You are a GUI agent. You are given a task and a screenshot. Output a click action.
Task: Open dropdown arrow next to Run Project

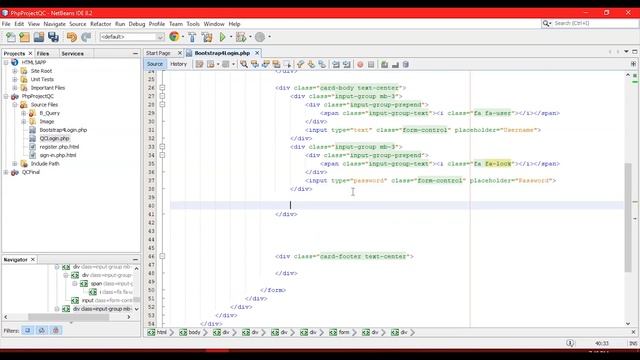click(231, 37)
